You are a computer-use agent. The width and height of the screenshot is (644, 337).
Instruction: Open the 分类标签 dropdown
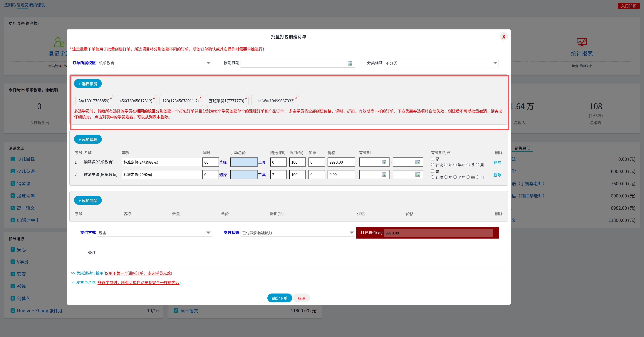(x=495, y=63)
